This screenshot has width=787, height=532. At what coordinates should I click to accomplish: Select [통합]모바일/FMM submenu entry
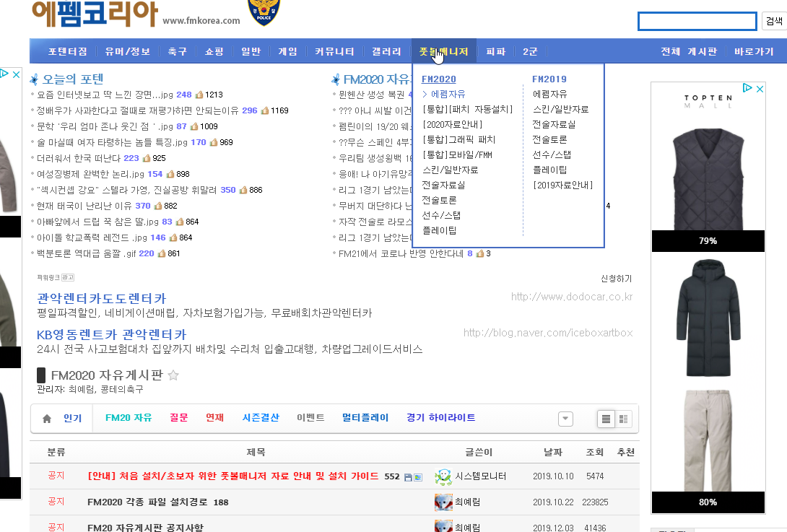tap(457, 154)
